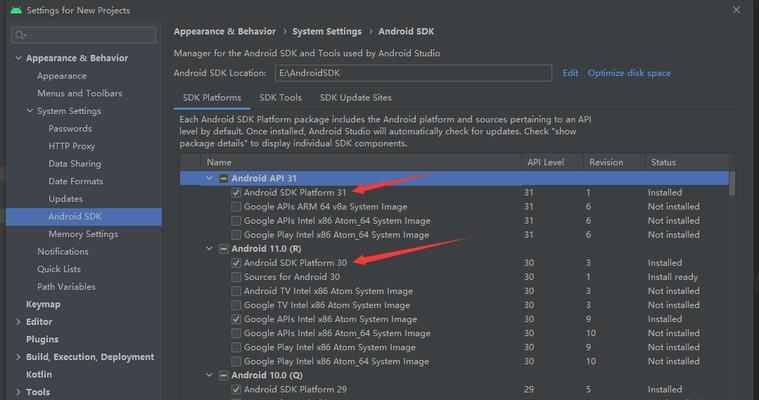Expand the Editor section
The height and width of the screenshot is (400, 759).
(18, 322)
